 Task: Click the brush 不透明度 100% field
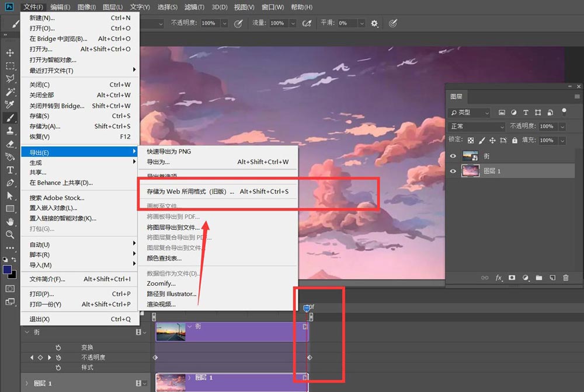[210, 23]
